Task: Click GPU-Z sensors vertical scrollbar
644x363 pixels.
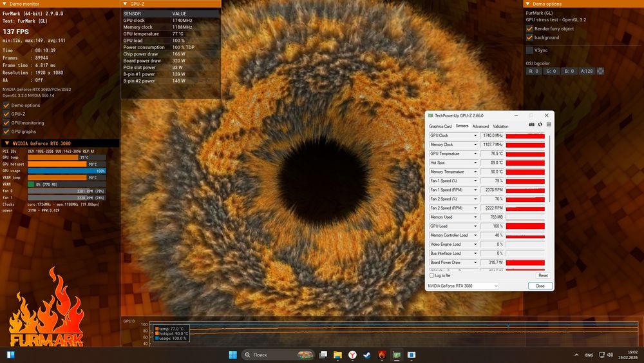Action: [549, 168]
